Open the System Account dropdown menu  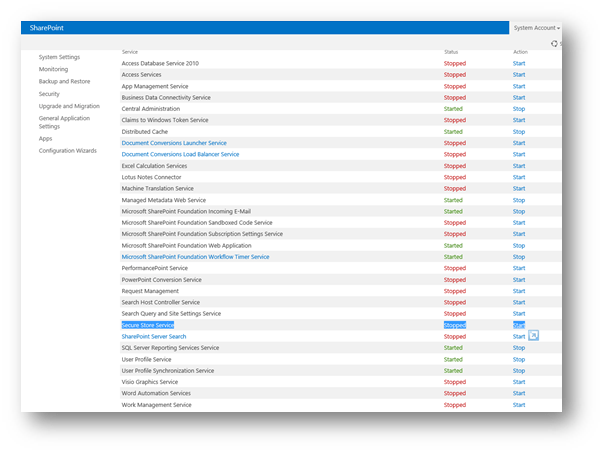tap(536, 28)
